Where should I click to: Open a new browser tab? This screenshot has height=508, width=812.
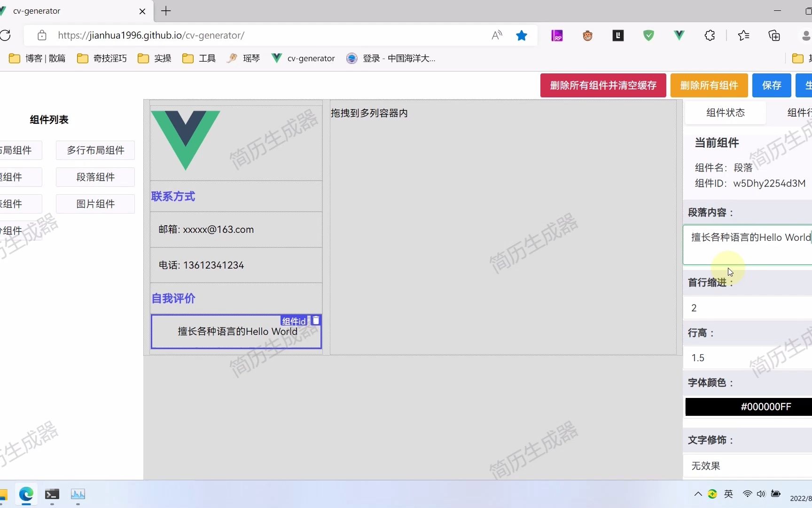coord(166,11)
